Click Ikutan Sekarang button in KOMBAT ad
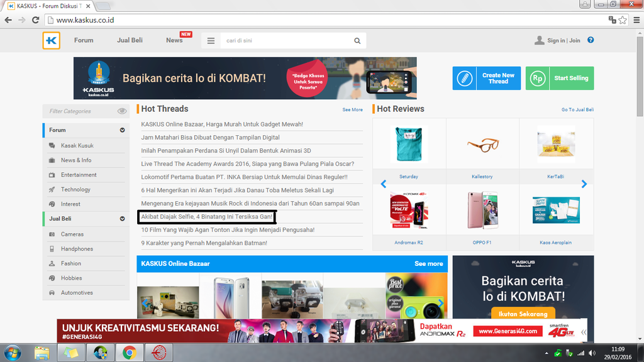644x362 pixels. pyautogui.click(x=523, y=314)
